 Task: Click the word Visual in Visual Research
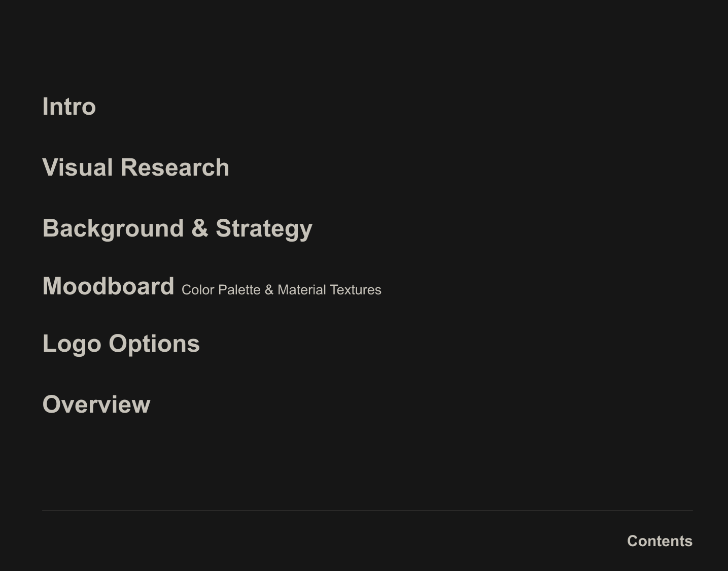(x=77, y=167)
